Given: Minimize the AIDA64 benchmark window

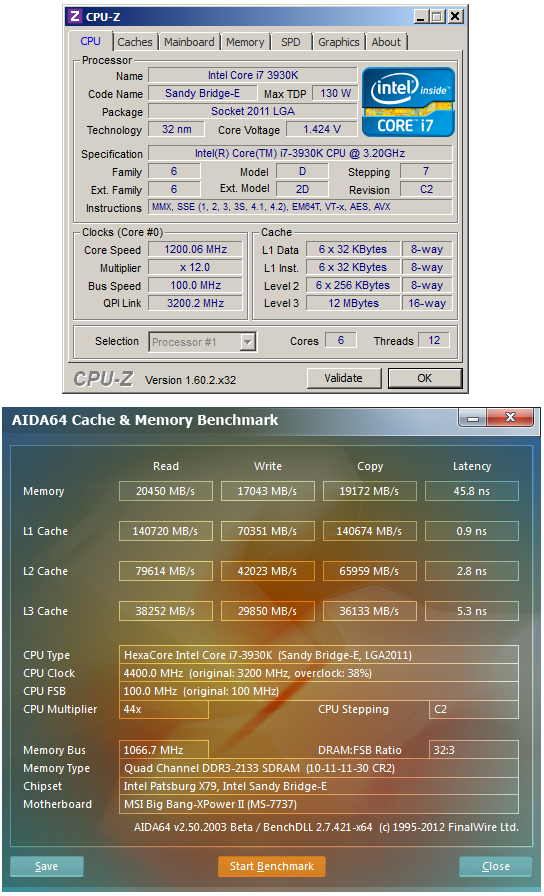Looking at the screenshot, I should click(x=473, y=418).
